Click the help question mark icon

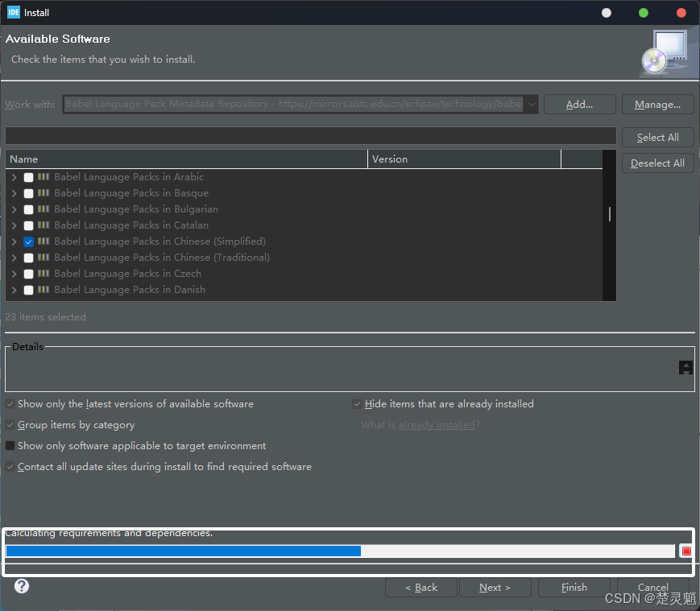tap(22, 586)
